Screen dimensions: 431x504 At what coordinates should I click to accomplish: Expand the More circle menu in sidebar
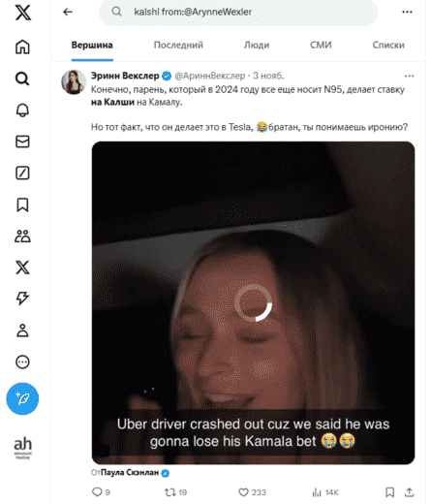point(22,362)
